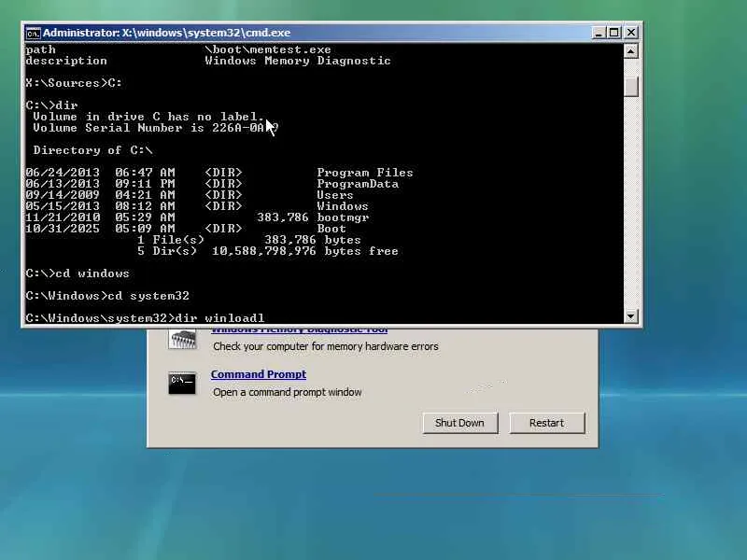Viewport: 747px width, 560px height.
Task: Click the 'dir winloadl' command line
Action: pyautogui.click(x=145, y=317)
